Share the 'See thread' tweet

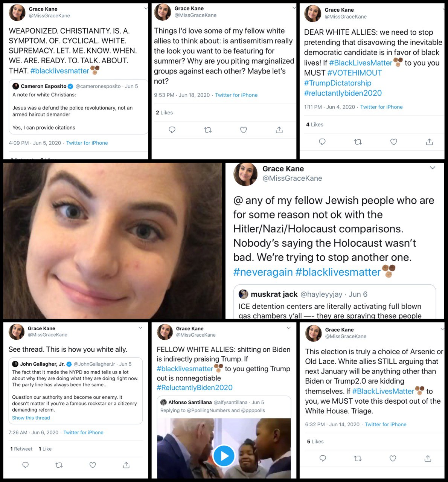pyautogui.click(x=126, y=465)
